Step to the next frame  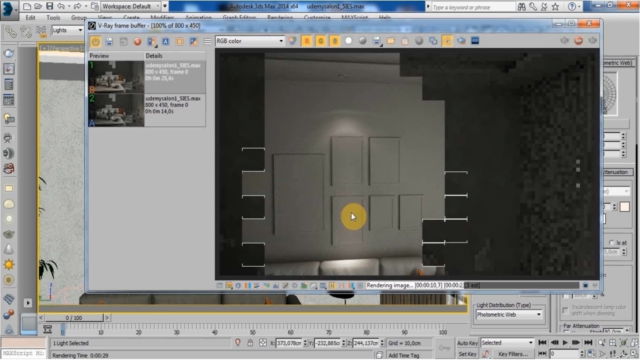pos(576,343)
